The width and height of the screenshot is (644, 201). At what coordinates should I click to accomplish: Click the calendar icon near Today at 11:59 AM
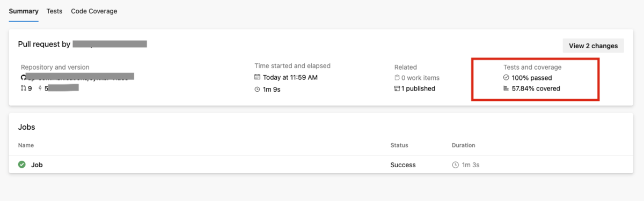coord(258,78)
